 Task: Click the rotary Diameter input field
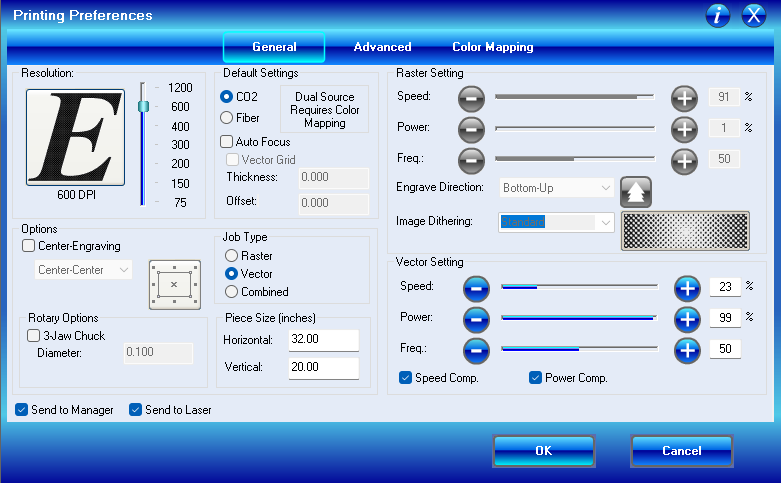point(158,353)
